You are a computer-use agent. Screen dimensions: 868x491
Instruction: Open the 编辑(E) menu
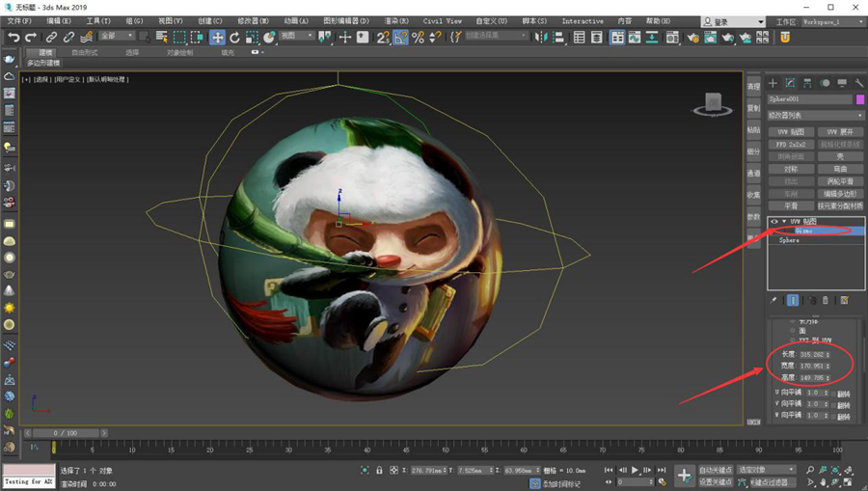(x=59, y=21)
